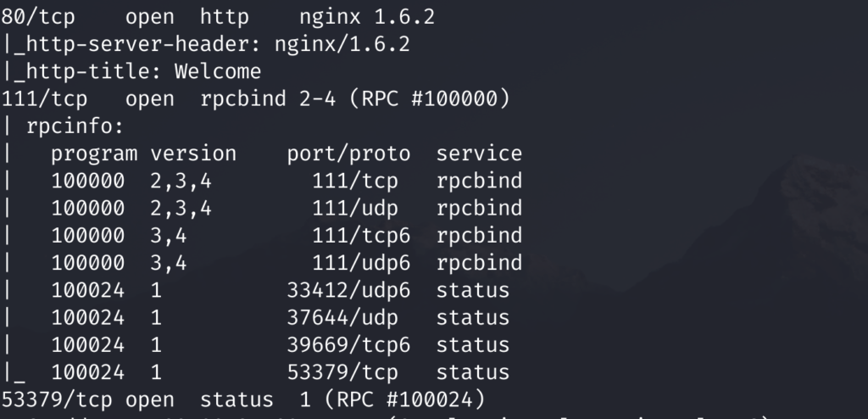This screenshot has height=419, width=868.
Task: Click the program column header
Action: 94,154
